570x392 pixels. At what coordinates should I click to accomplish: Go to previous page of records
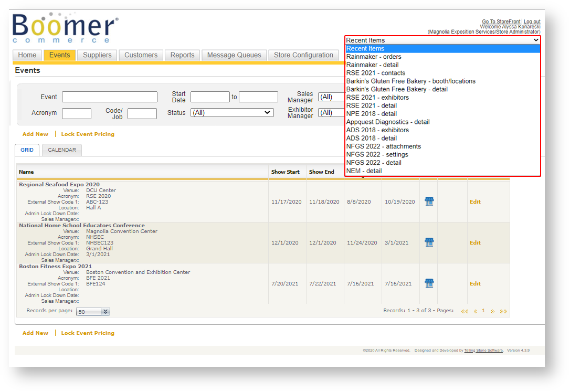click(x=475, y=311)
